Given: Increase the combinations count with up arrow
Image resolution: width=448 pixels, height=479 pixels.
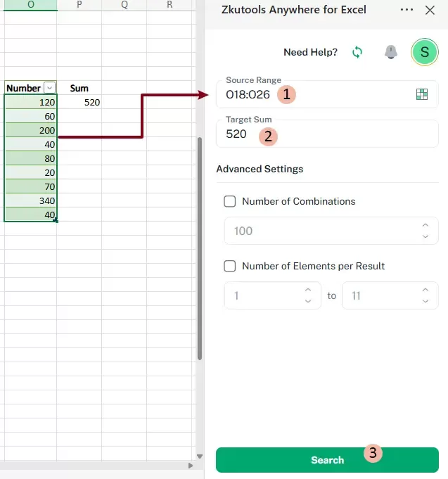Looking at the screenshot, I should tap(425, 225).
